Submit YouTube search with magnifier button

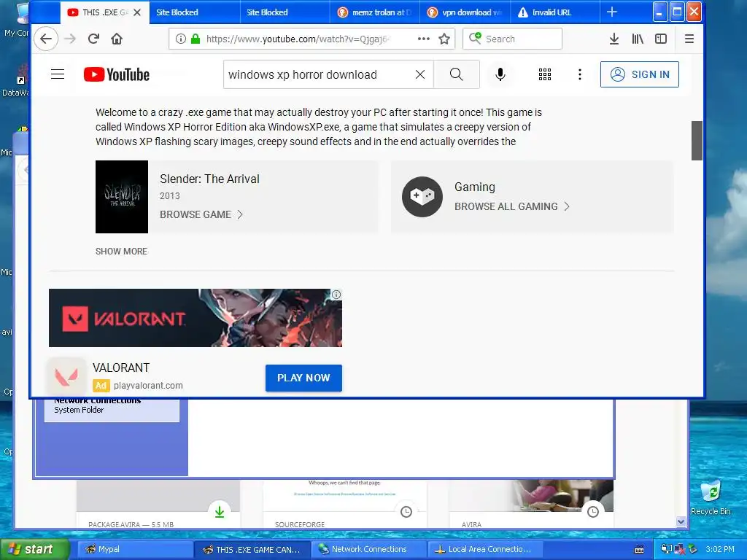[457, 74]
